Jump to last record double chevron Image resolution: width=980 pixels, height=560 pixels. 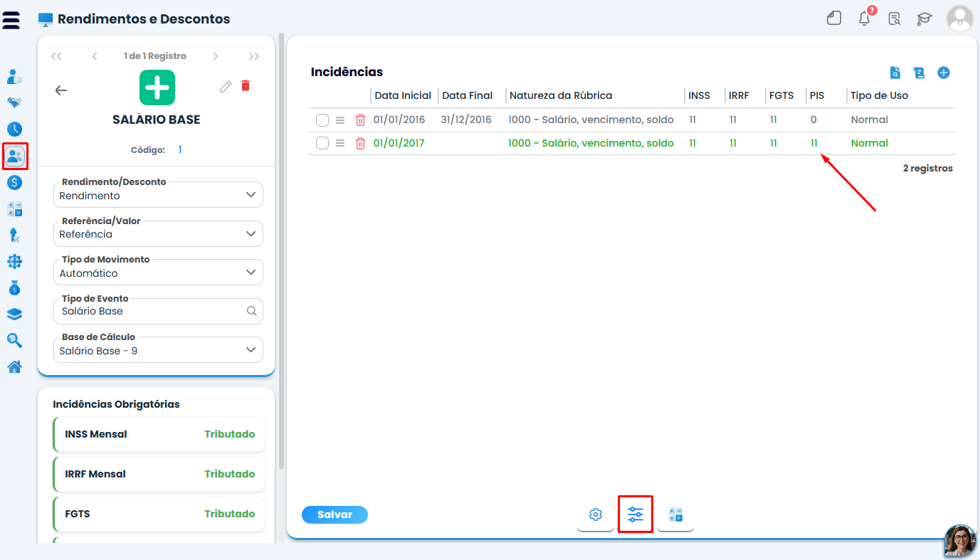pos(254,56)
